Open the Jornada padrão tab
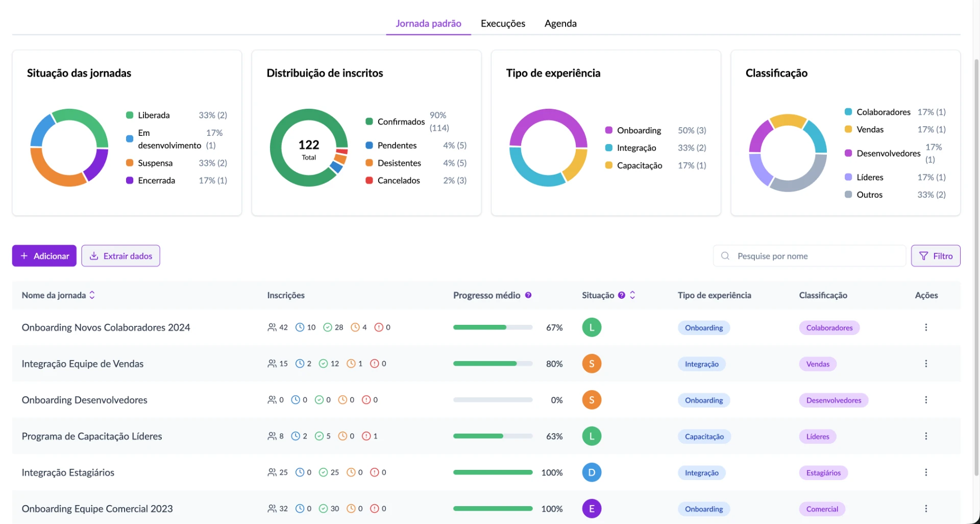Viewport: 980px width, 524px height. coord(428,23)
